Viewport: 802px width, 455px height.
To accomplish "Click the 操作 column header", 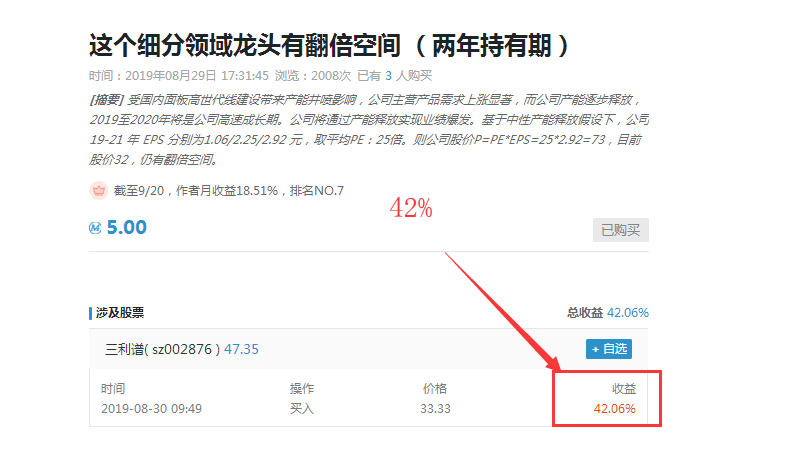I will click(302, 388).
